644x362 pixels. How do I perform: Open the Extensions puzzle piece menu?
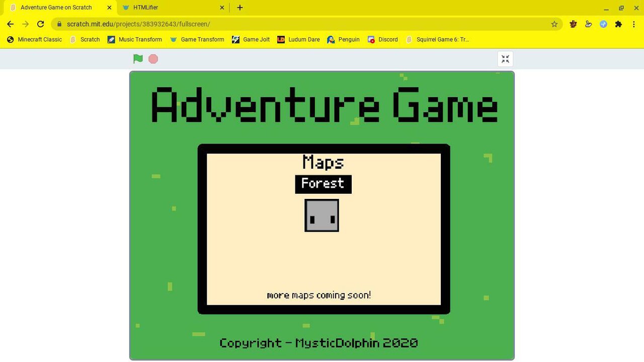[618, 24]
